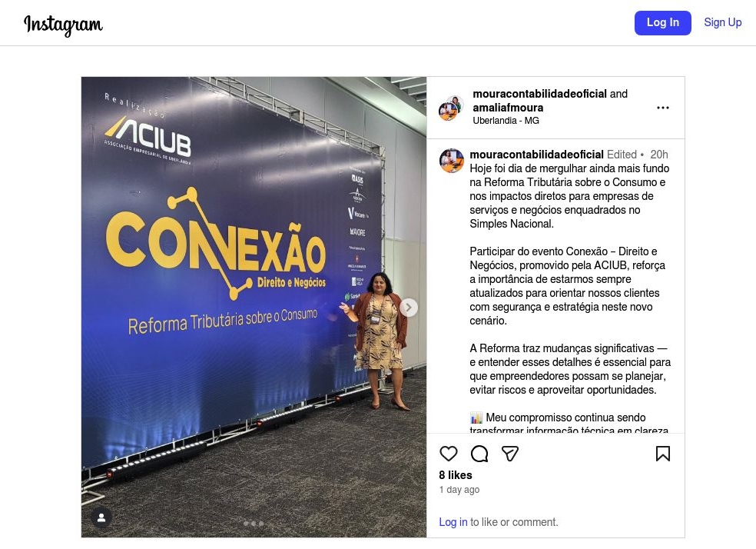
Task: Share the post using paper plane icon
Action: [510, 454]
